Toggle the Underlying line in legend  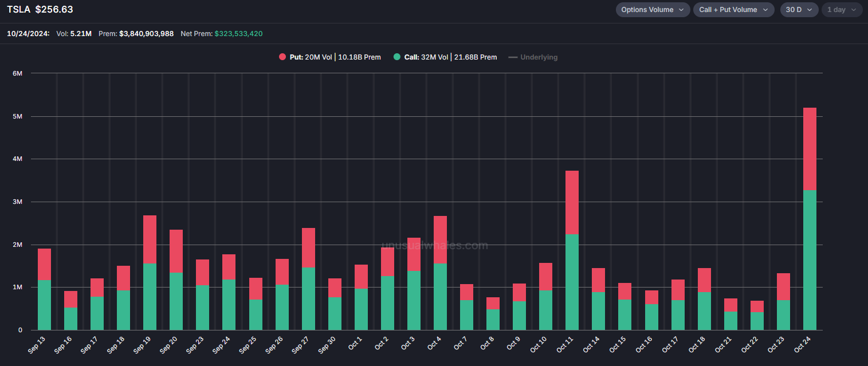(x=533, y=57)
